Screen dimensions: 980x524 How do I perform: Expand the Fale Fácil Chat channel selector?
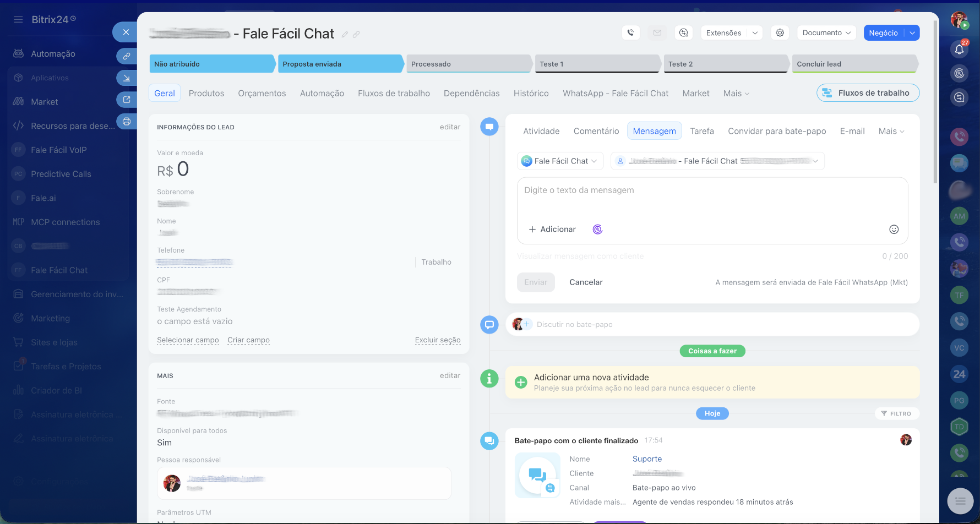560,161
